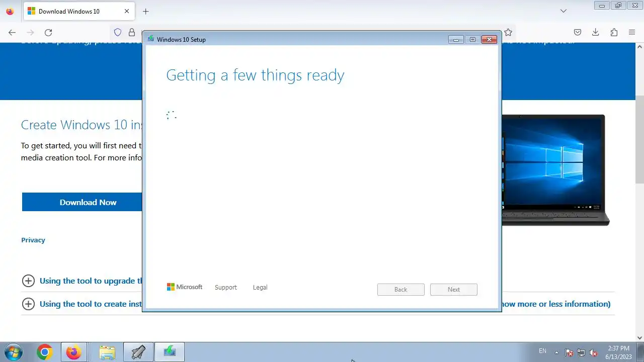Screen dimensions: 644x362
Task: Minimize the Windows 10 Setup dialog
Action: (x=456, y=40)
